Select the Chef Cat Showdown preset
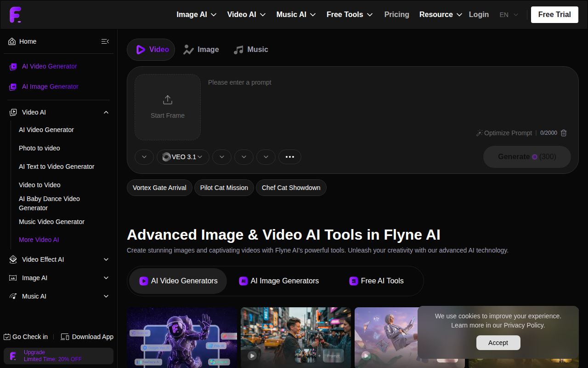588x368 pixels. tap(291, 188)
